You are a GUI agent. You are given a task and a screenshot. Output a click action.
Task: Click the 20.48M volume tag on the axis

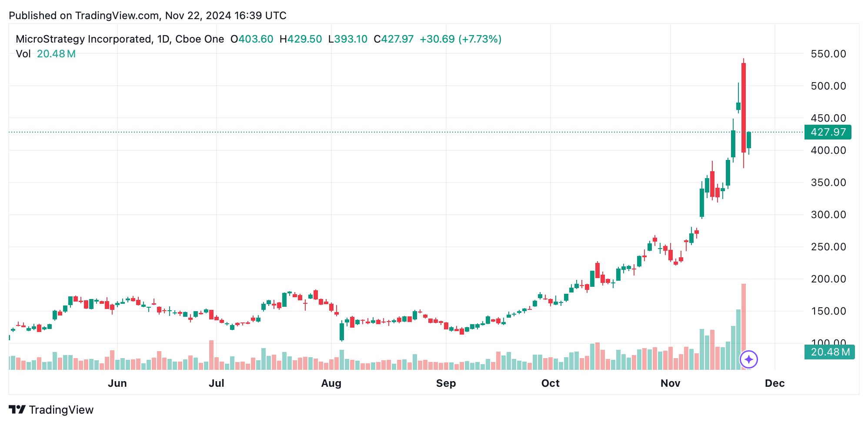click(x=830, y=352)
